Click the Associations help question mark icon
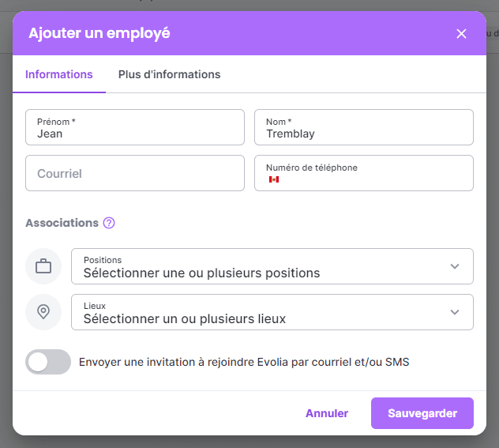 click(x=109, y=223)
